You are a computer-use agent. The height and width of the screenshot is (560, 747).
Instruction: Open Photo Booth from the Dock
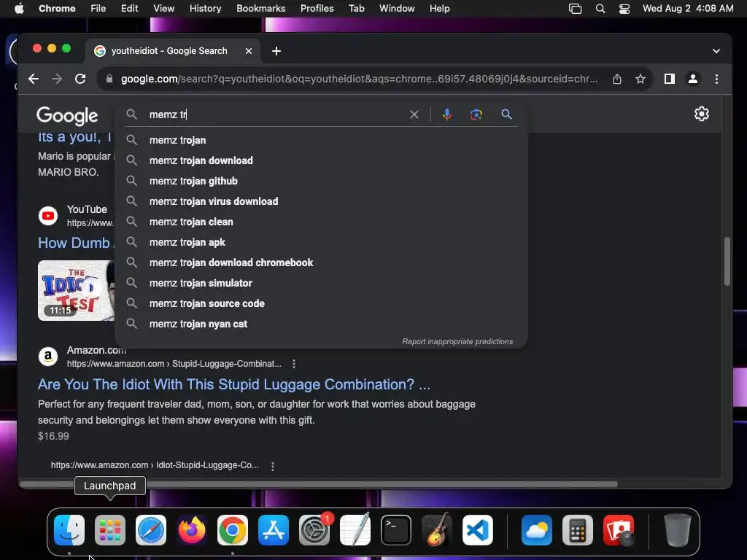tap(619, 530)
